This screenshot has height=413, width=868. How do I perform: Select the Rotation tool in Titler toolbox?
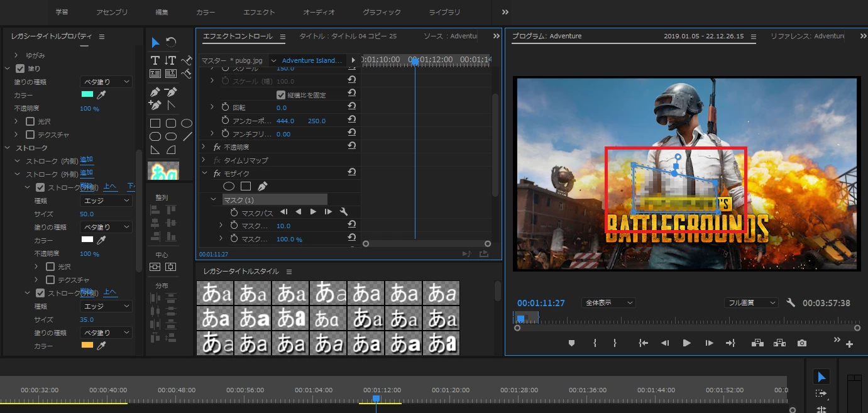point(171,43)
